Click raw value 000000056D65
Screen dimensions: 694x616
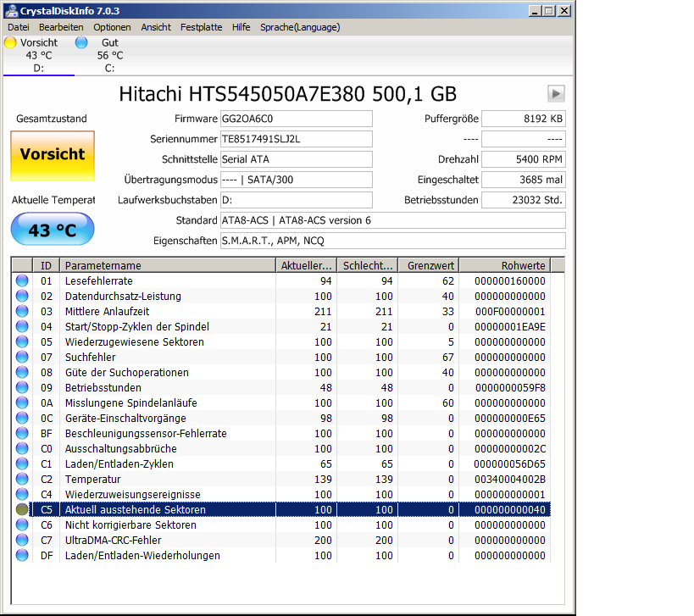[x=510, y=464]
